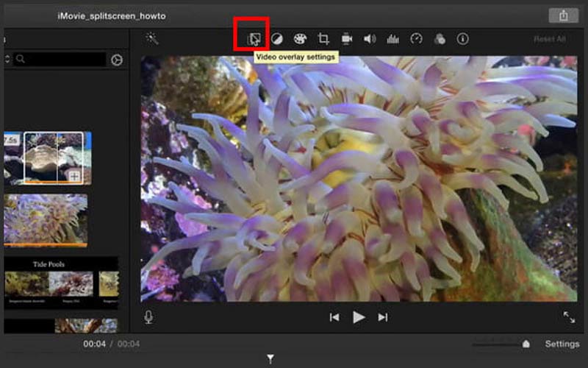The width and height of the screenshot is (588, 368).
Task: Open the Stabilization camera icon
Action: click(x=347, y=39)
